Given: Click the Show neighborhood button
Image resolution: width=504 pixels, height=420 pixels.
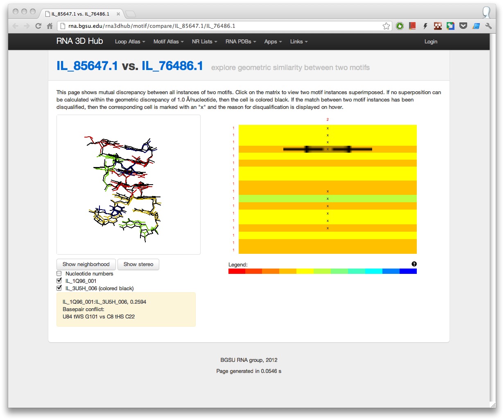Looking at the screenshot, I should 86,264.
